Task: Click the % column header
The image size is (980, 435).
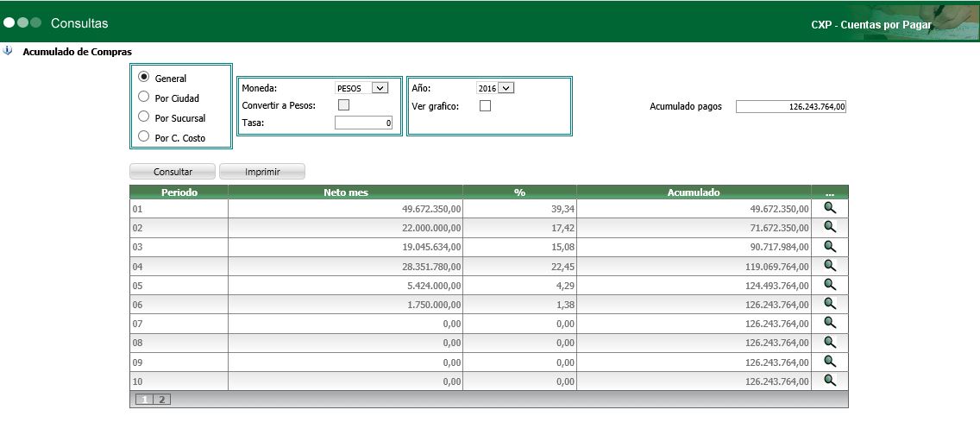Action: [x=519, y=192]
